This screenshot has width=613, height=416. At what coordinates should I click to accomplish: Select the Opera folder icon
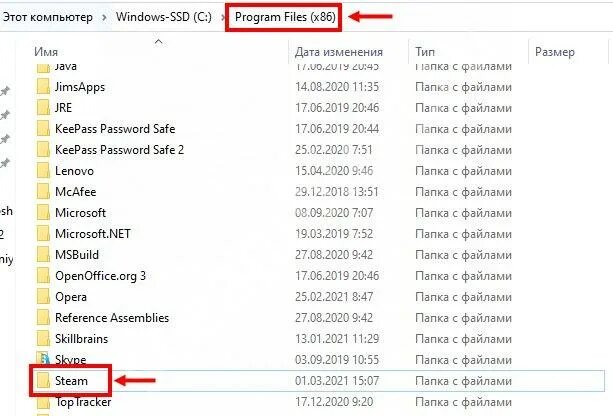[43, 296]
